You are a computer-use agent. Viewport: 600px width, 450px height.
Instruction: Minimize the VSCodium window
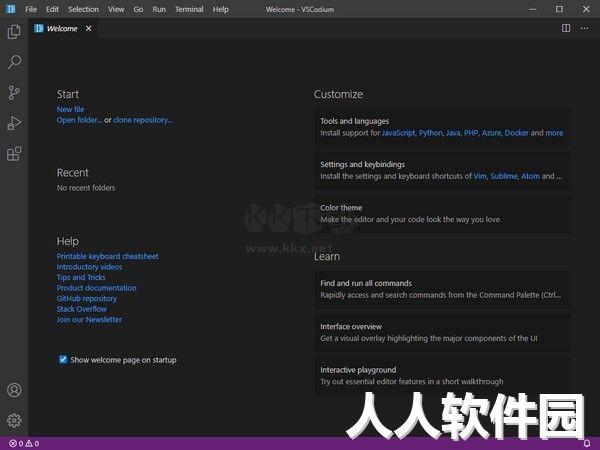point(533,9)
